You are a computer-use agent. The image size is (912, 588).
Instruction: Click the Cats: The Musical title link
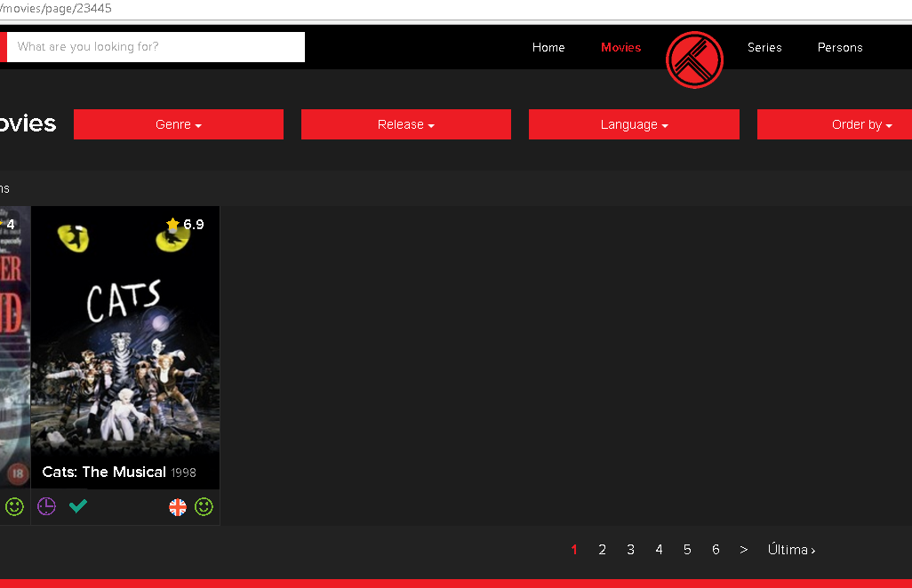click(104, 472)
